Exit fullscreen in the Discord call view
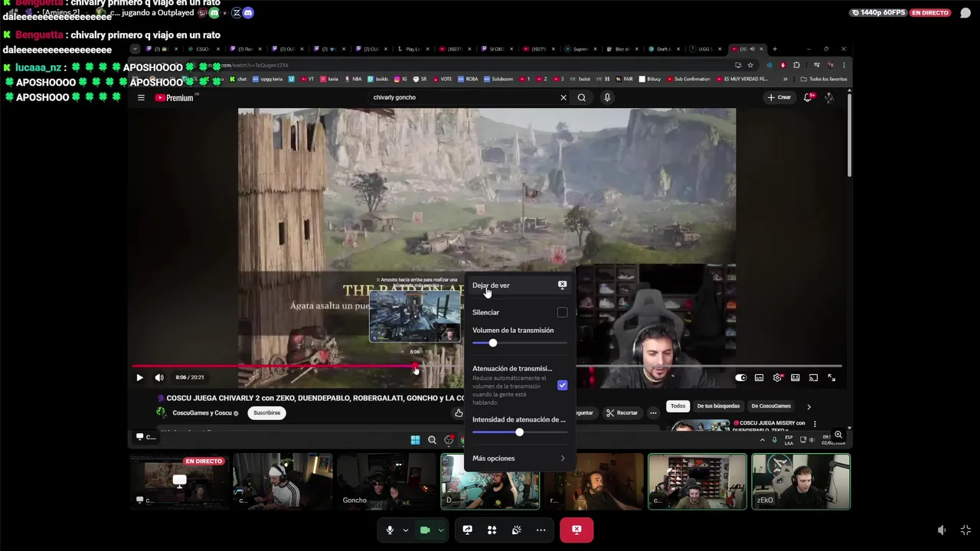This screenshot has height=551, width=980. tap(965, 530)
